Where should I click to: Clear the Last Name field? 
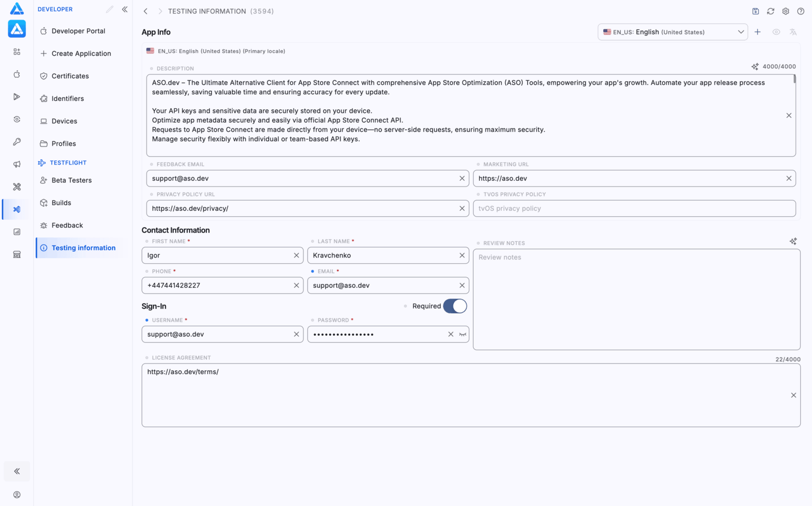coord(462,255)
